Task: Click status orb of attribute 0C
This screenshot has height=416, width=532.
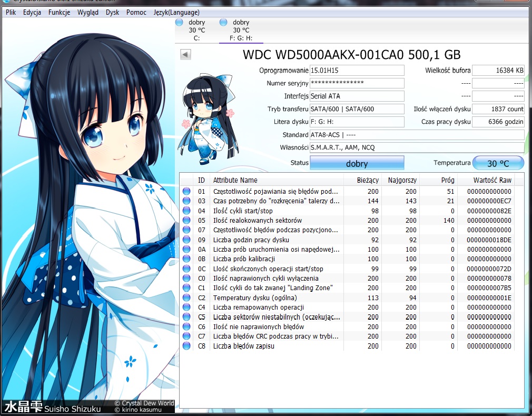Action: [x=186, y=269]
